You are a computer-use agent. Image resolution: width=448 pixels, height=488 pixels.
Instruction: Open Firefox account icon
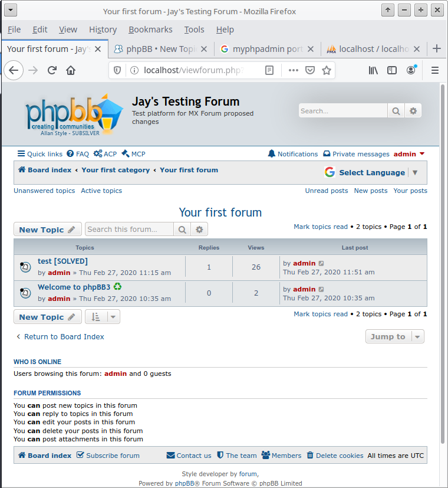point(411,70)
